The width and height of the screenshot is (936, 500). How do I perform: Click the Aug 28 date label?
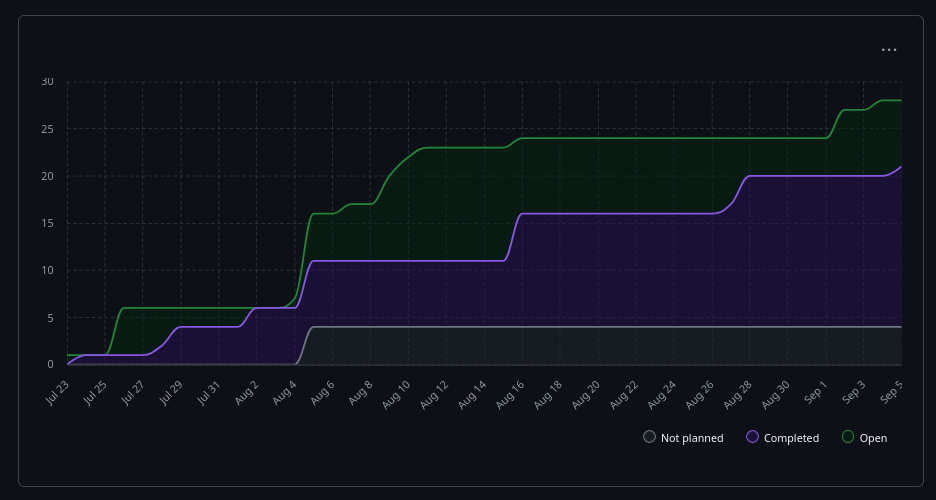[738, 392]
